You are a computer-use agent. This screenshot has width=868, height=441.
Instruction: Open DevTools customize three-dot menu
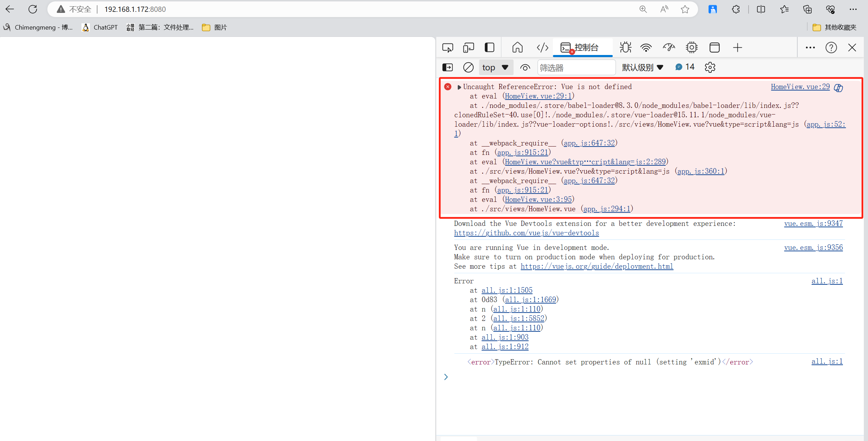[810, 47]
